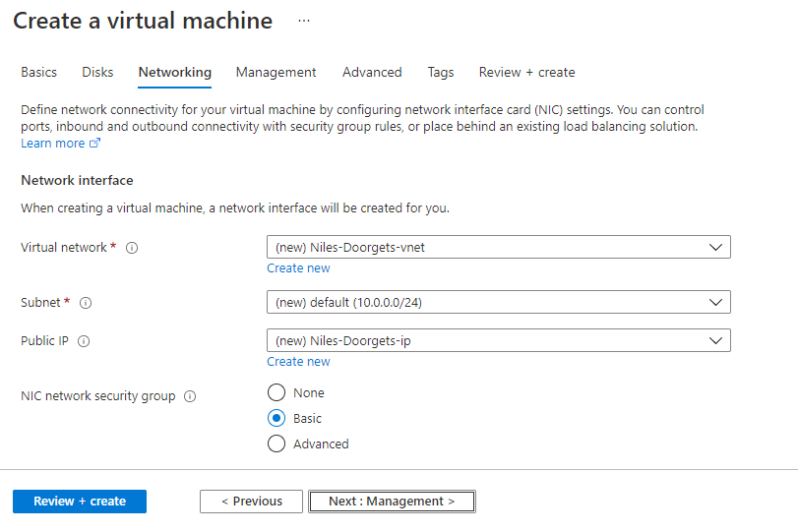Image resolution: width=798 pixels, height=532 pixels.
Task: Select None for NIC network security group
Action: (x=276, y=393)
